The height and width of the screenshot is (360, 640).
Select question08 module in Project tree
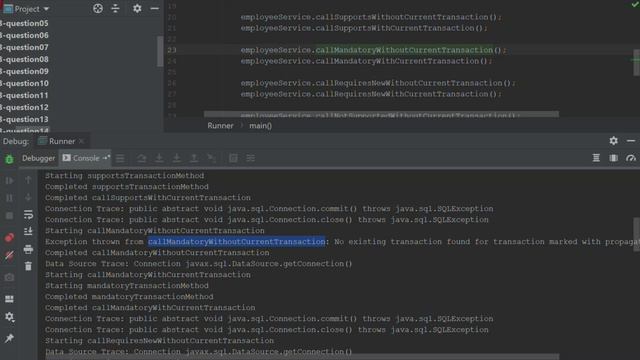[x=24, y=60]
